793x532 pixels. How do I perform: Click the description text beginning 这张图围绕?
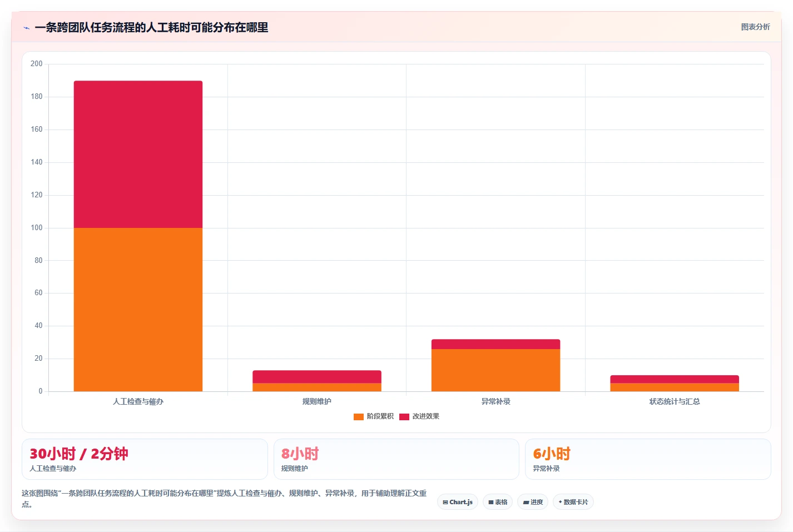[224, 499]
